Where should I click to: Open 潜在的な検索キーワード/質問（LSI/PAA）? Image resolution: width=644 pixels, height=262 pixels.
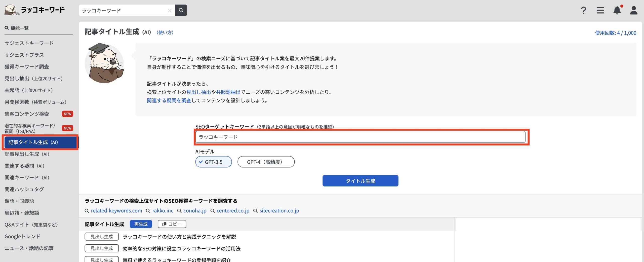(x=30, y=128)
